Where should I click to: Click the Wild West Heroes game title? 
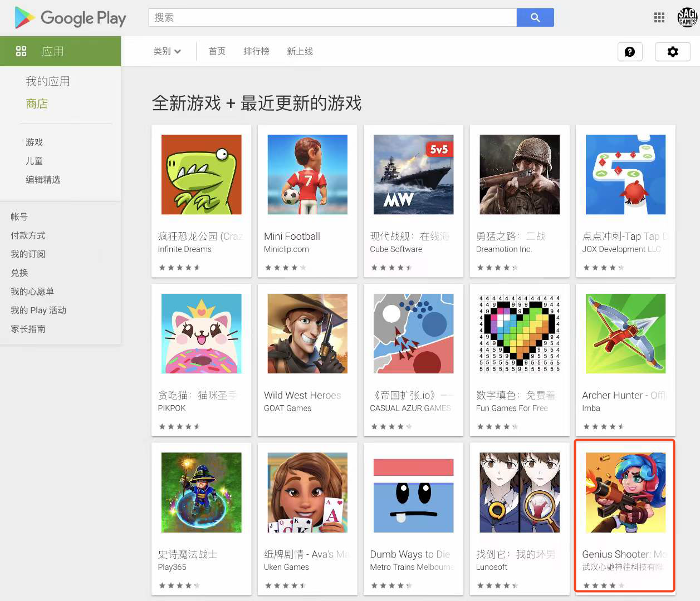point(302,395)
